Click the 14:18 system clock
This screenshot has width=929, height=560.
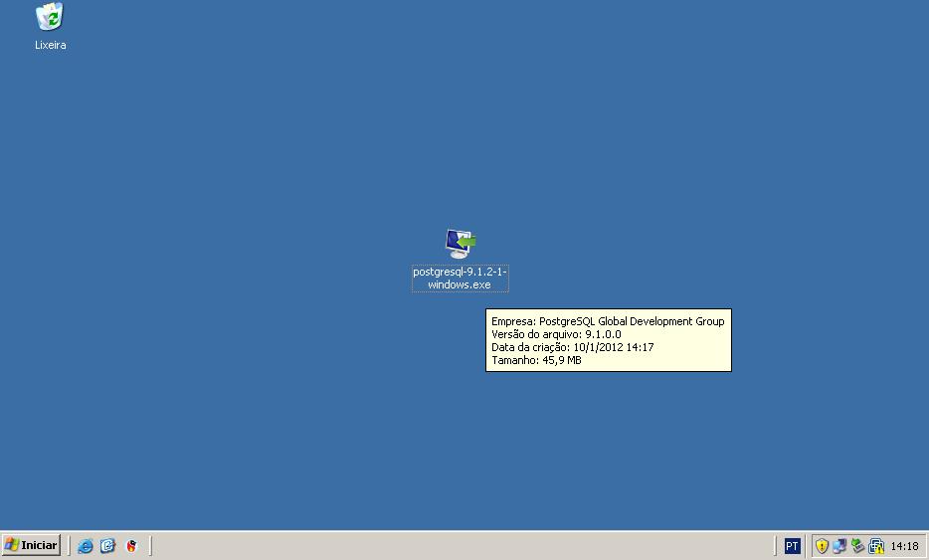(x=904, y=546)
